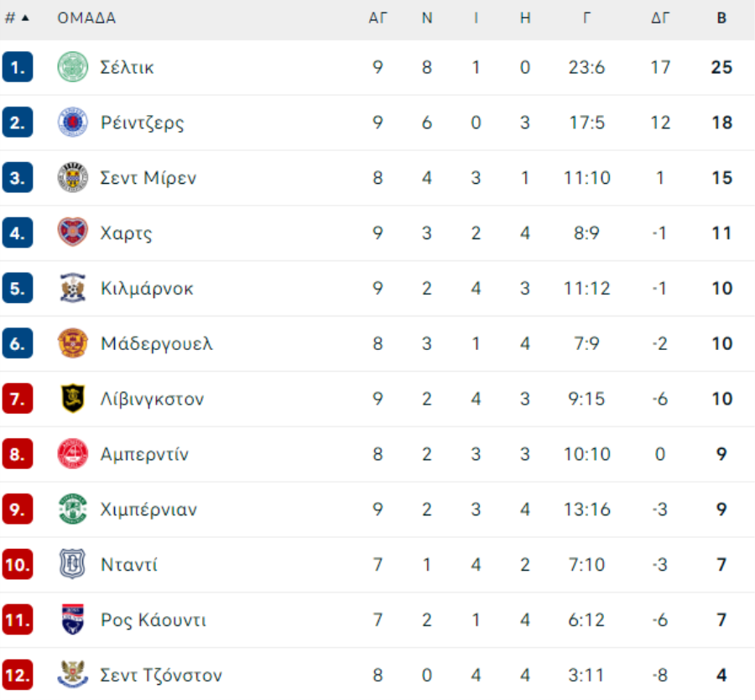Click the Kilmarnock club crest
Viewport: 755px width, 700px height.
click(x=73, y=288)
